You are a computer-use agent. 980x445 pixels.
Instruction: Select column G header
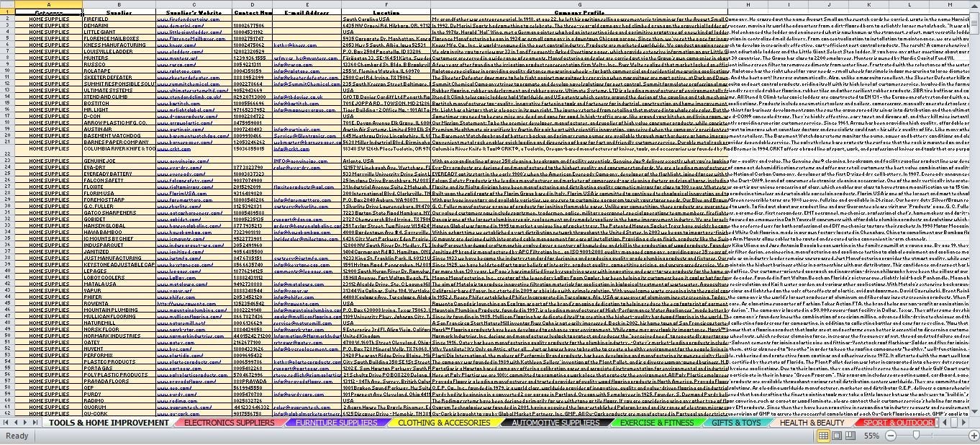(x=569, y=5)
